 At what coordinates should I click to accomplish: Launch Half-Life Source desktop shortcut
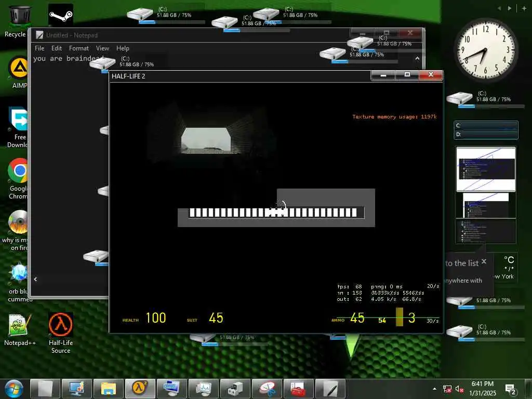point(61,333)
